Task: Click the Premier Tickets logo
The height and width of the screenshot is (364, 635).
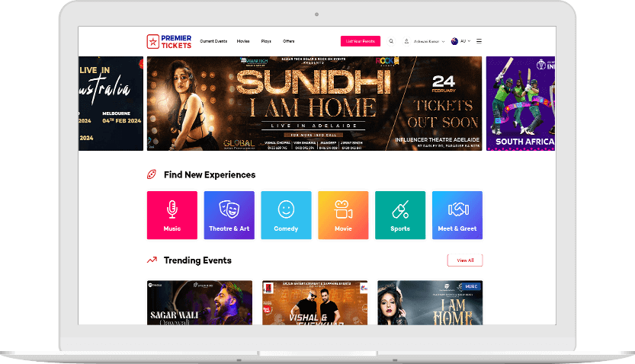Action: pyautogui.click(x=169, y=41)
